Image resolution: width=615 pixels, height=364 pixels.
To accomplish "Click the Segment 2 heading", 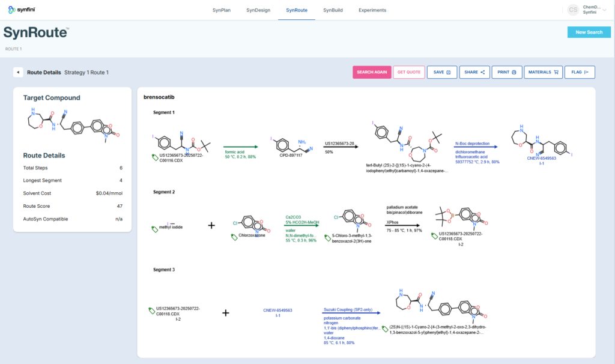I will (164, 192).
